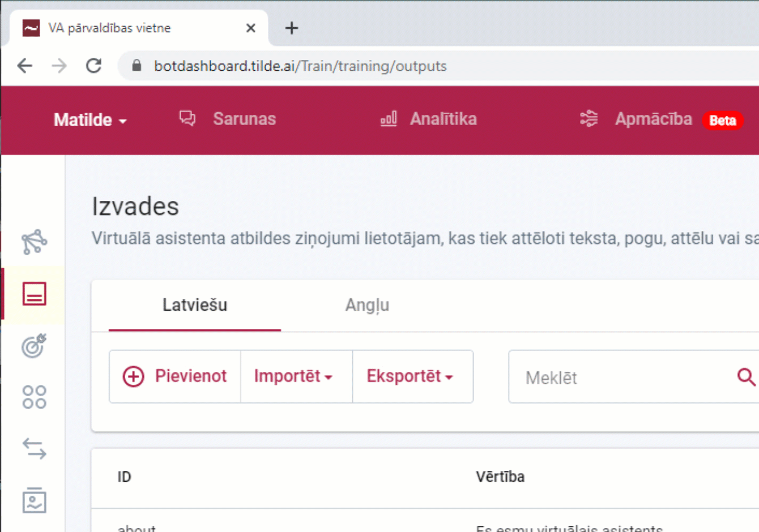Select the Latviešu tab

pyautogui.click(x=194, y=305)
